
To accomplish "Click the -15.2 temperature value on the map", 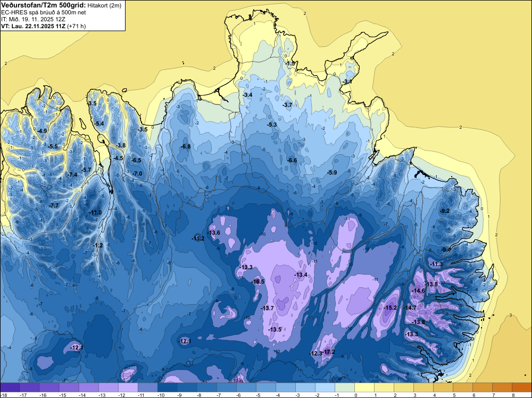I will coord(390,308).
